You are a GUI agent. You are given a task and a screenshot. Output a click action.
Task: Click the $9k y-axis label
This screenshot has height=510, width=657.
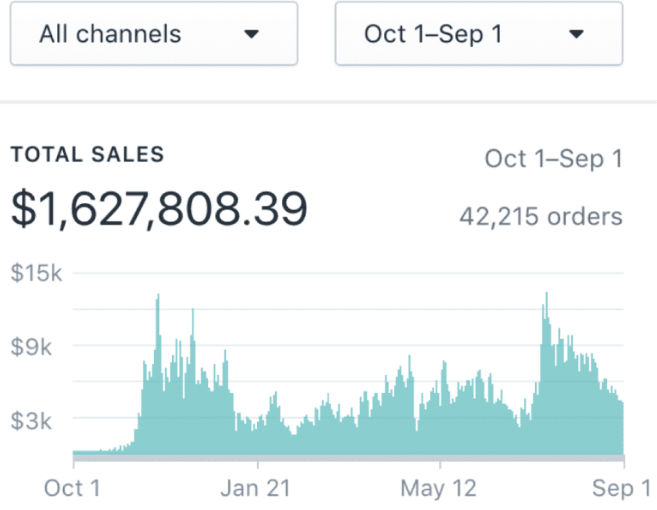[31, 347]
